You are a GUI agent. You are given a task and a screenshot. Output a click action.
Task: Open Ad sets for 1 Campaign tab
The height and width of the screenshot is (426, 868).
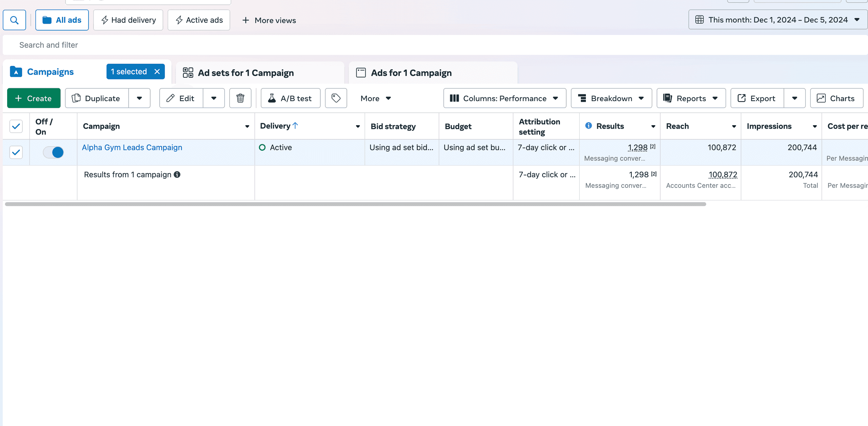coord(260,73)
